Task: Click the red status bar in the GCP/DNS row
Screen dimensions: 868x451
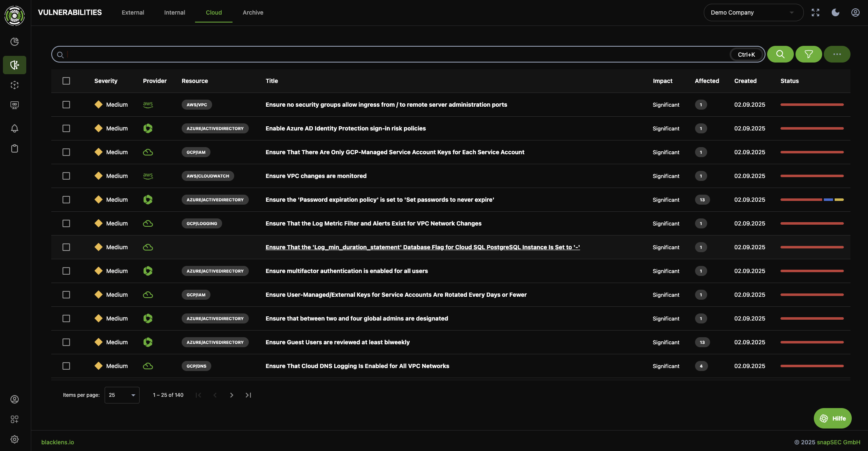Action: [812, 366]
